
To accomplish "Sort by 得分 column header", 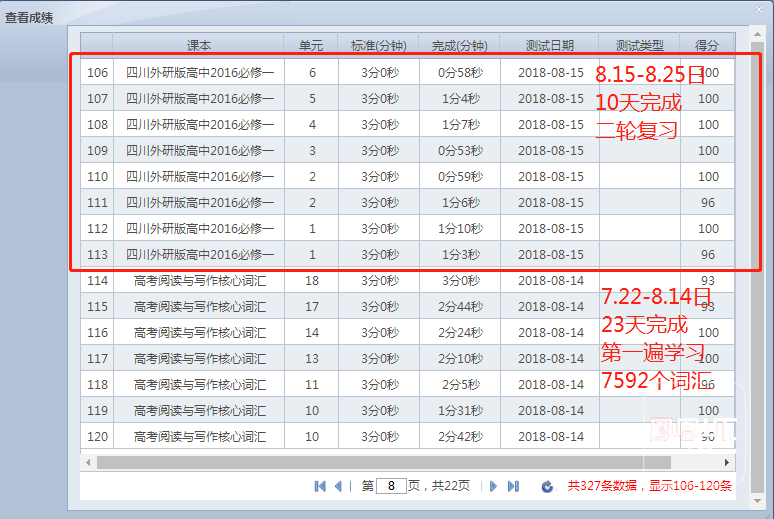I will 707,45.
